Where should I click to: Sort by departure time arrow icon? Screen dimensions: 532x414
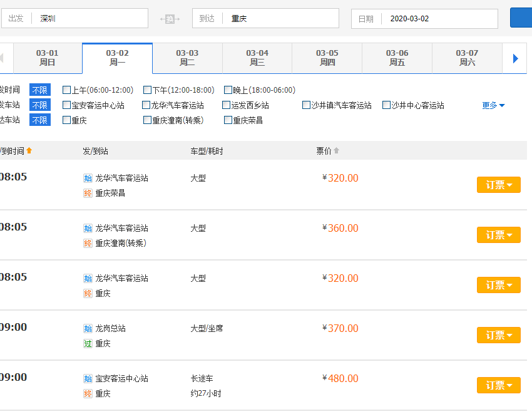click(29, 151)
